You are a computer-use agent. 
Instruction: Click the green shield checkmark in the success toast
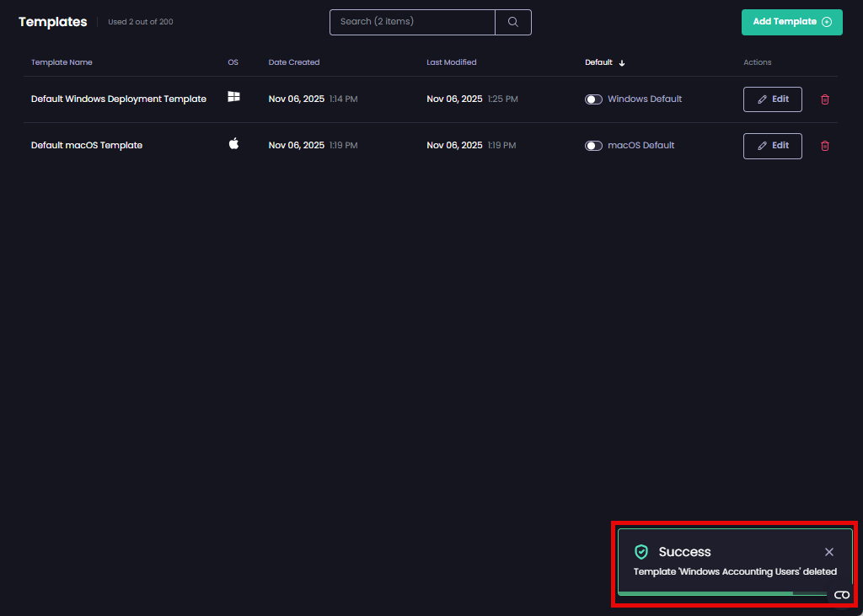[641, 552]
